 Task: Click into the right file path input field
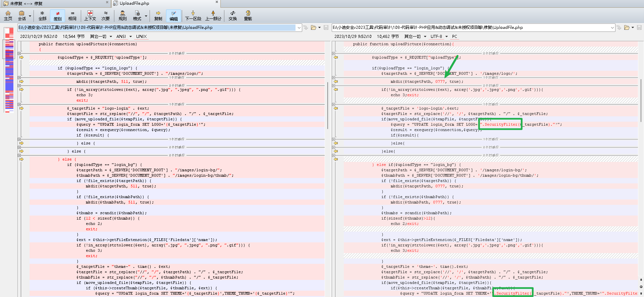[470, 27]
